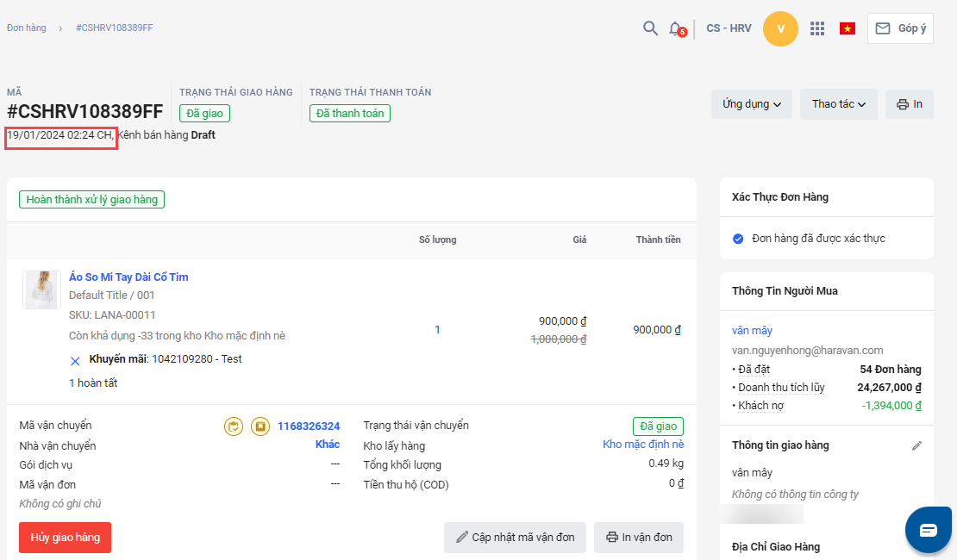
Task: Edit shipping info with pencil icon
Action: coord(917,445)
